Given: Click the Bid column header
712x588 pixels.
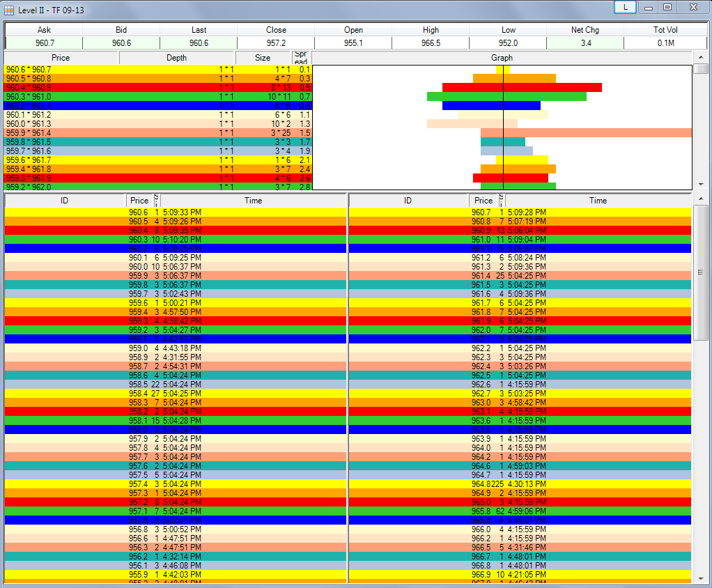Looking at the screenshot, I should (121, 30).
